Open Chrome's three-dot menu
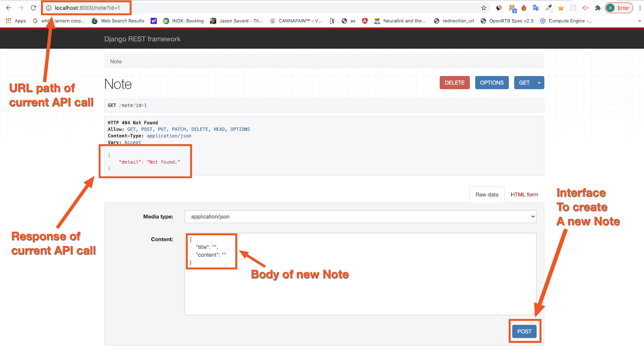This screenshot has height=352, width=644. 640,8
